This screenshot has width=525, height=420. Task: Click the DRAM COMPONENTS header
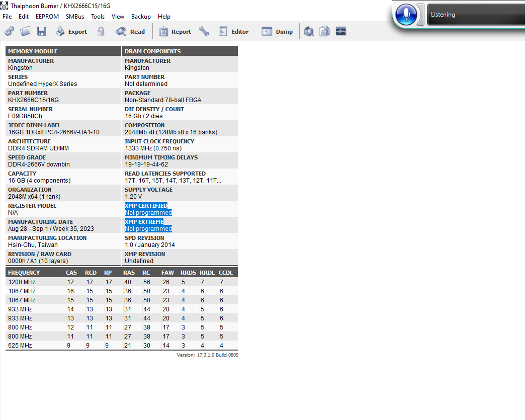[180, 51]
